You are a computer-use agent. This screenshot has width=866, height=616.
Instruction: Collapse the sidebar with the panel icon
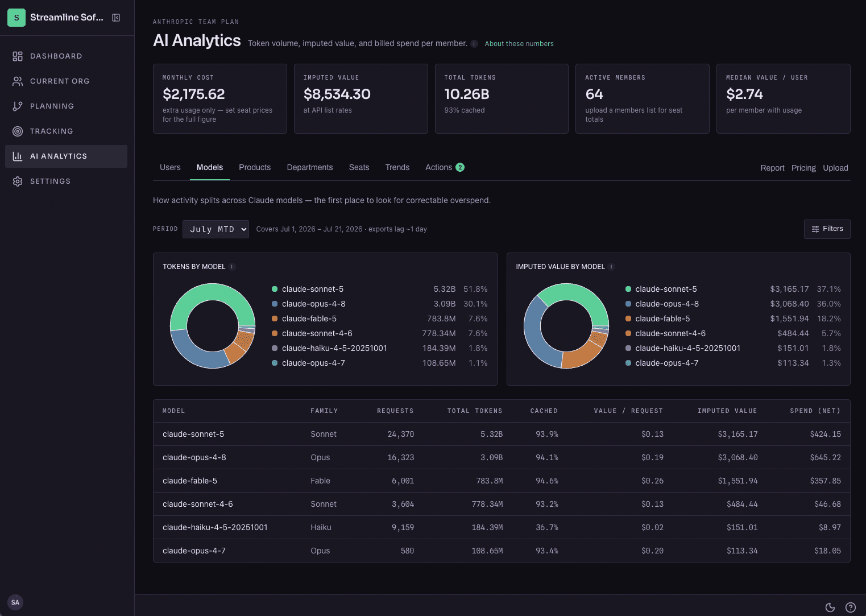point(116,18)
